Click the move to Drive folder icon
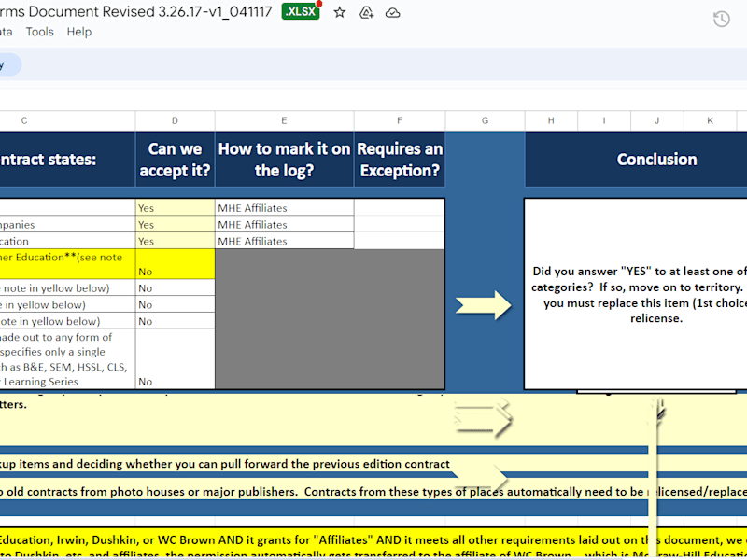747x560 pixels. [x=366, y=12]
